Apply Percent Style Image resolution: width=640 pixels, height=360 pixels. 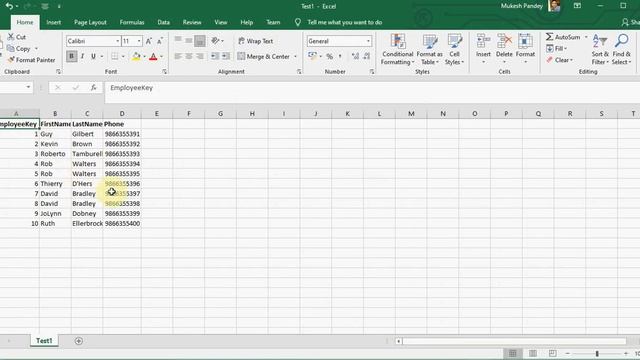coord(330,56)
